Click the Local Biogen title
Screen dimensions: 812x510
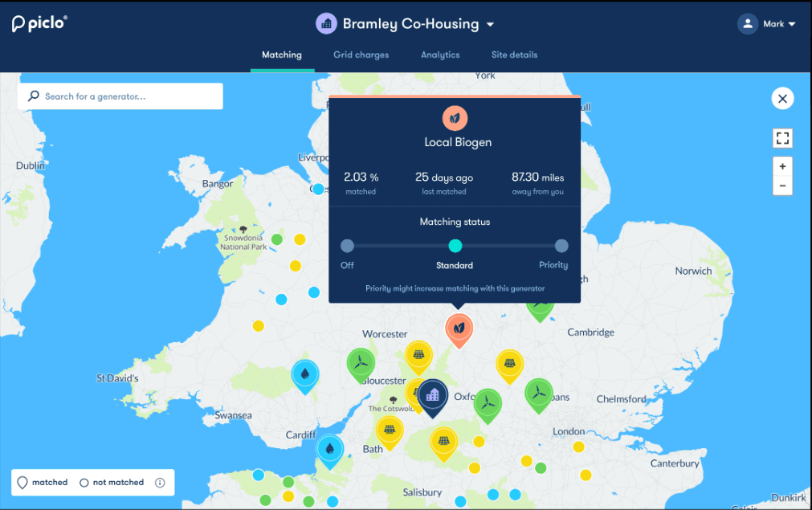(458, 142)
